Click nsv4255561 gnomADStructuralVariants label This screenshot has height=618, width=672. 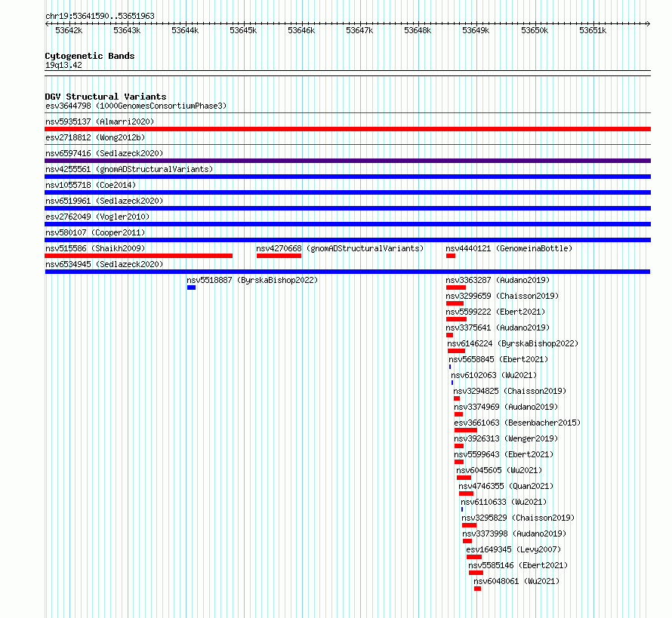(129, 169)
